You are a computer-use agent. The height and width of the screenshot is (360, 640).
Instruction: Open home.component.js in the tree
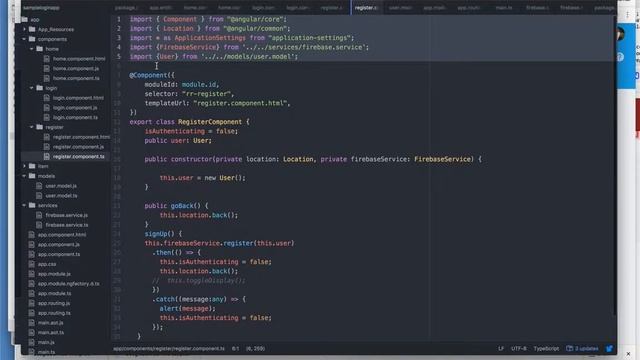coord(76,69)
